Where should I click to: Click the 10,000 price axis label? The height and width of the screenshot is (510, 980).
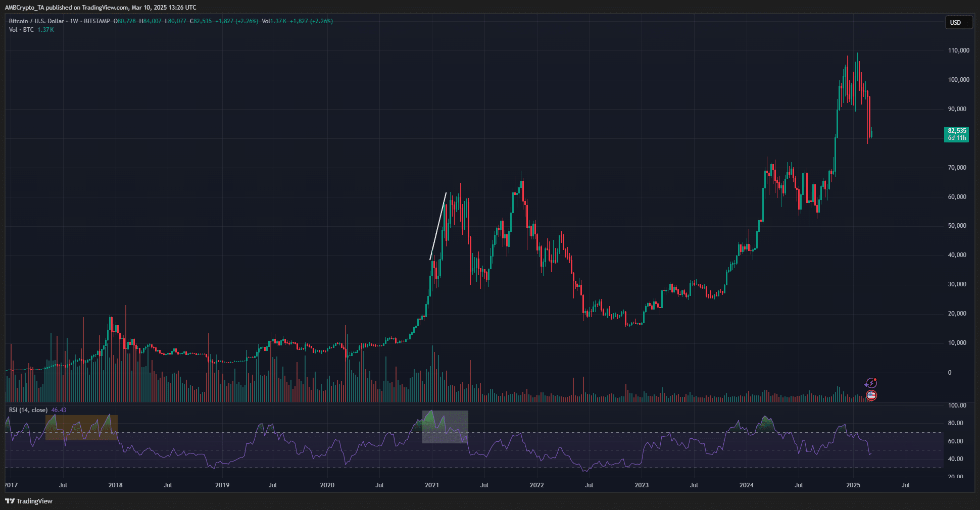[957, 343]
